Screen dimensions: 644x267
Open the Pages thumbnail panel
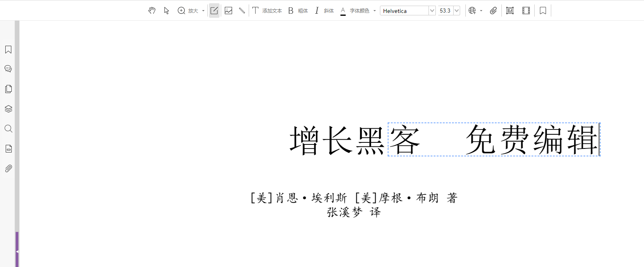pyautogui.click(x=8, y=89)
